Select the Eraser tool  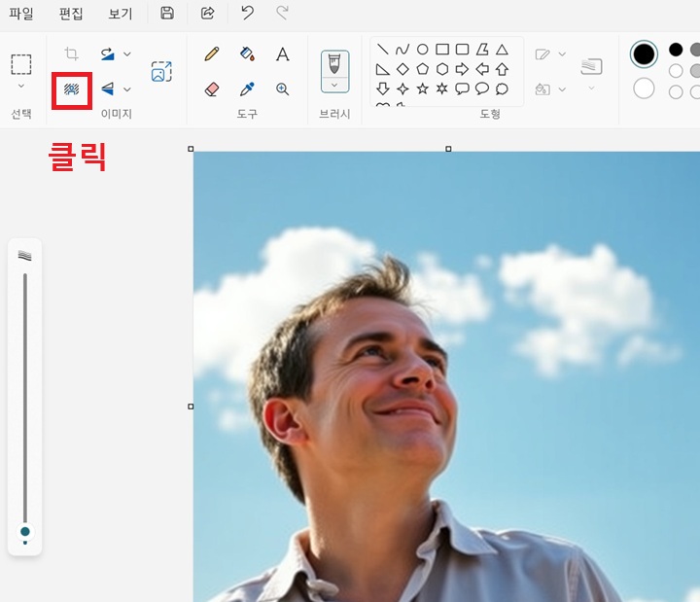click(212, 89)
